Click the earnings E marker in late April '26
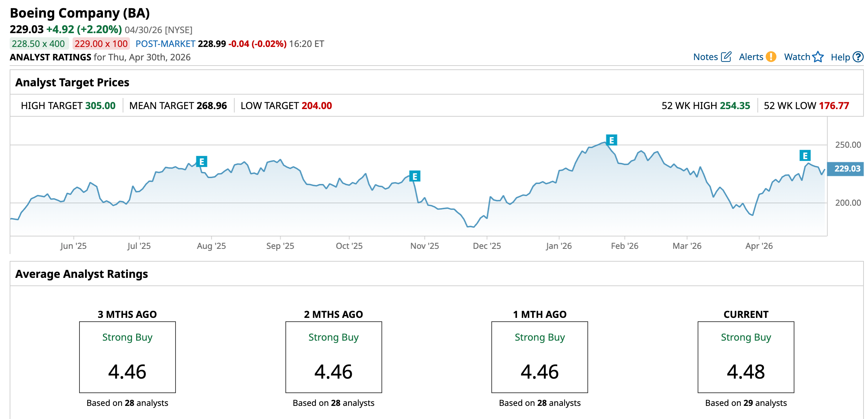868x419 pixels. (805, 156)
